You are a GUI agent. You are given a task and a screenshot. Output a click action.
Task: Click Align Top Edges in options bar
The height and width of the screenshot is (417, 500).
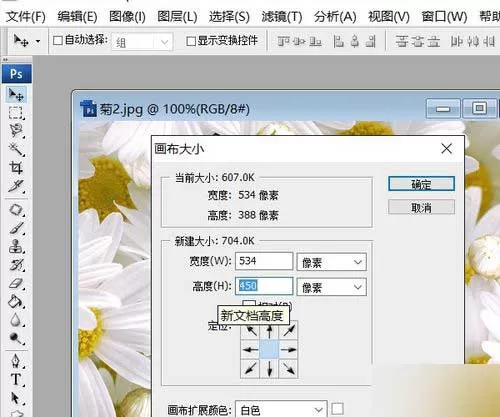(x=283, y=42)
